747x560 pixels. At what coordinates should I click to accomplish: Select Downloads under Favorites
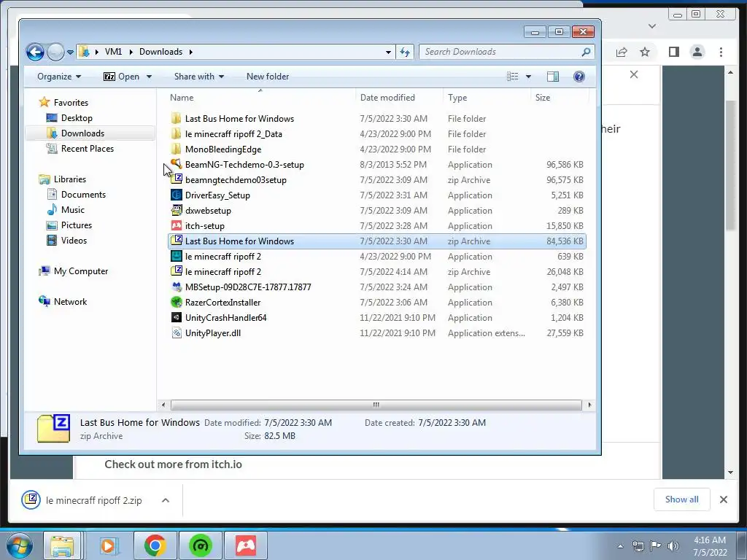(x=82, y=133)
